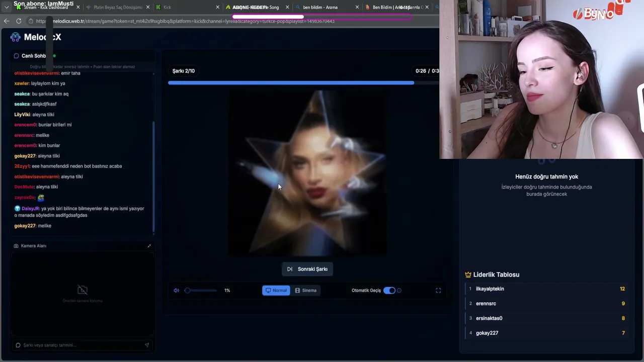Mute the volume speaker icon

click(176, 290)
